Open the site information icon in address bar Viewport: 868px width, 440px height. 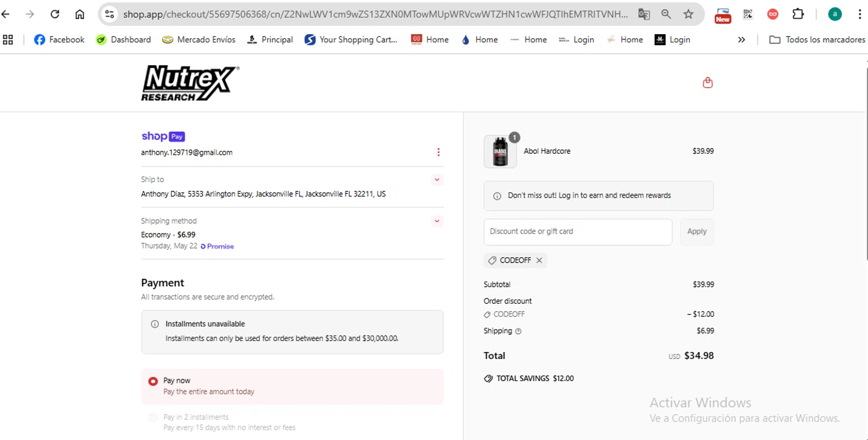point(109,14)
